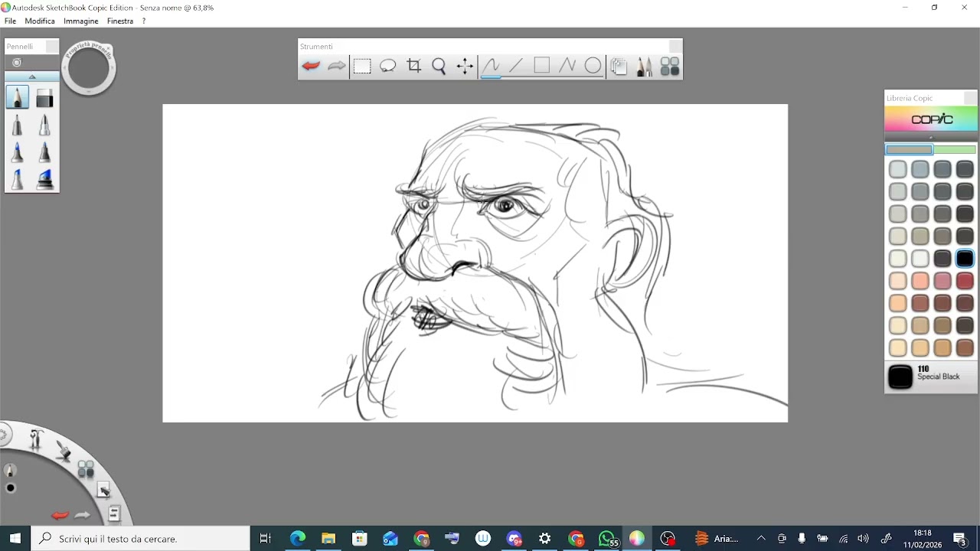Select the fine technical pen brush
980x551 pixels.
point(18,125)
